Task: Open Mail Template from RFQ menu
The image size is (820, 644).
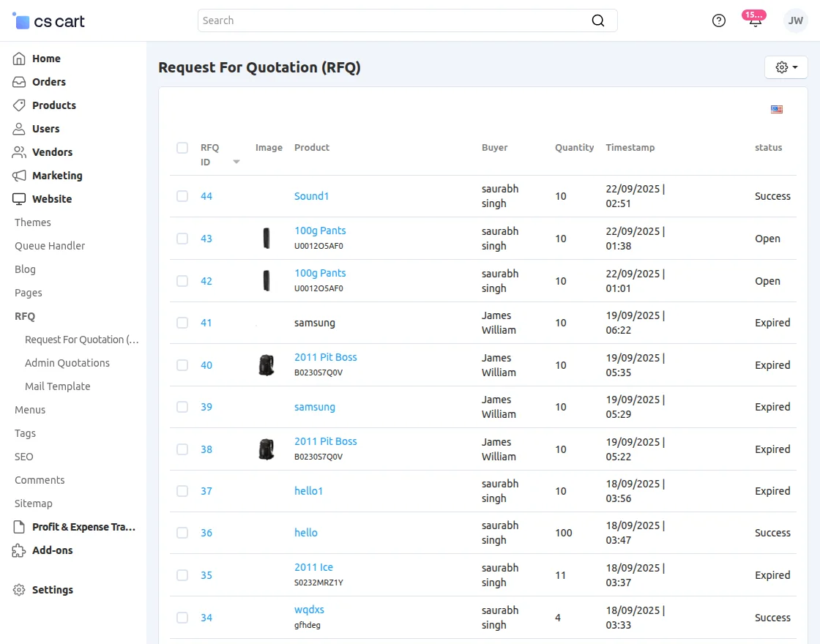Action: click(58, 386)
